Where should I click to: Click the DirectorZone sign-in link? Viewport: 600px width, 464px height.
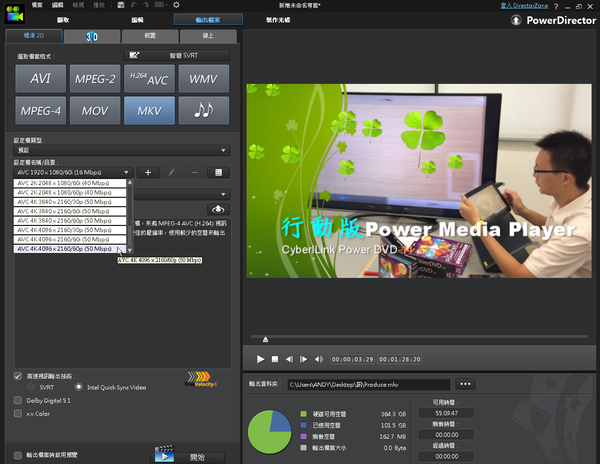(555, 6)
